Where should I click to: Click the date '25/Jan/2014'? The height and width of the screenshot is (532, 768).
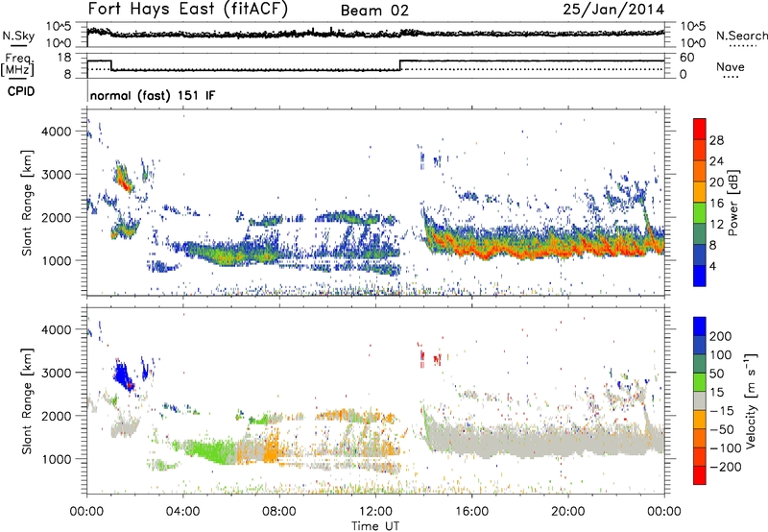(613, 10)
